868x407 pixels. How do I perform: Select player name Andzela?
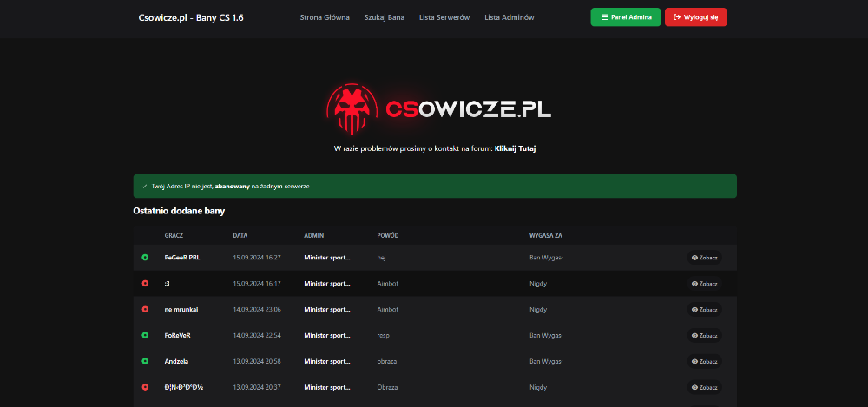click(176, 362)
